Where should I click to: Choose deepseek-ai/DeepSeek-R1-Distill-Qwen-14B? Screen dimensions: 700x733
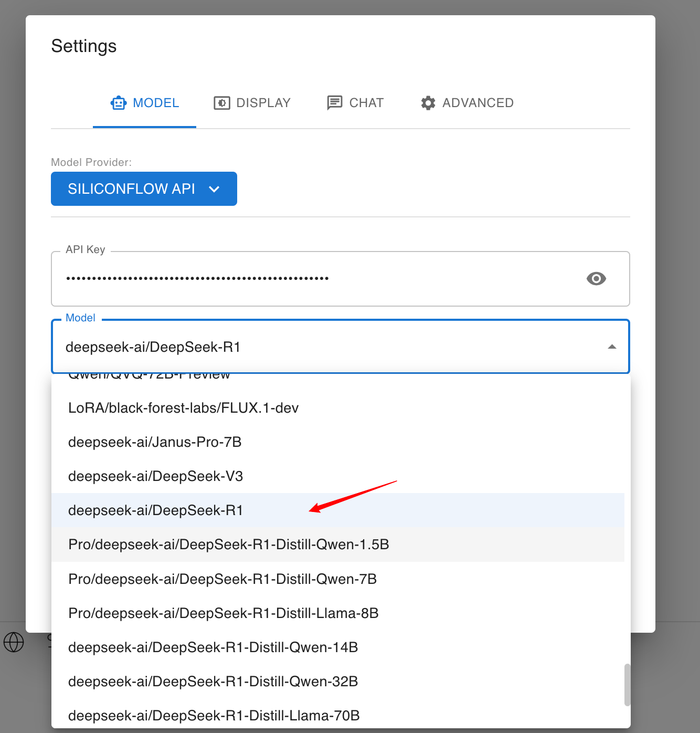338,647
